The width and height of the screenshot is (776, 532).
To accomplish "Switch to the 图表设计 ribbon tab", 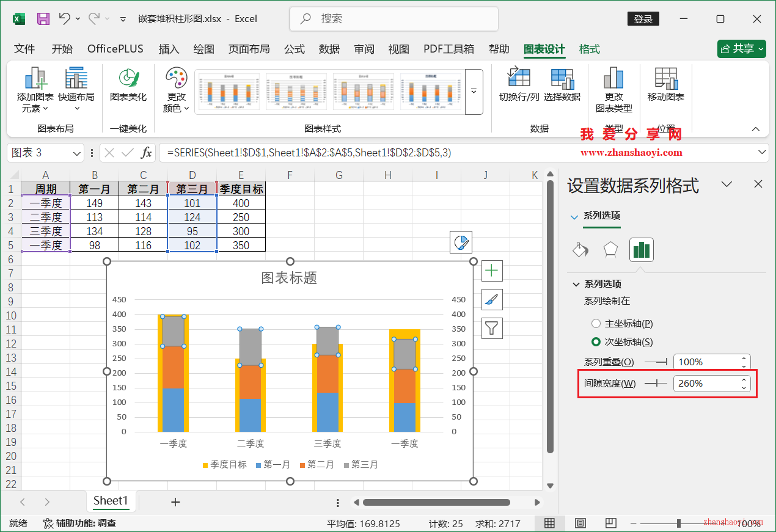I will pos(544,49).
